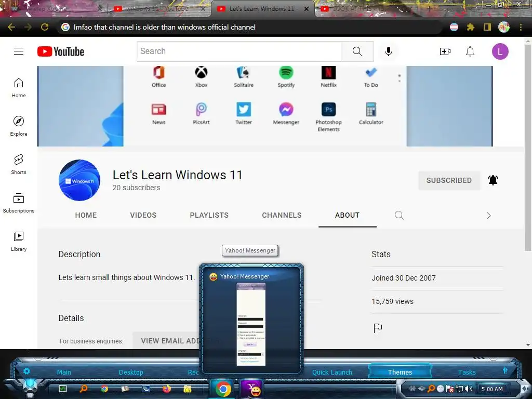The image size is (532, 399).
Task: Toggle the Chrome side panel icon
Action: tap(487, 27)
